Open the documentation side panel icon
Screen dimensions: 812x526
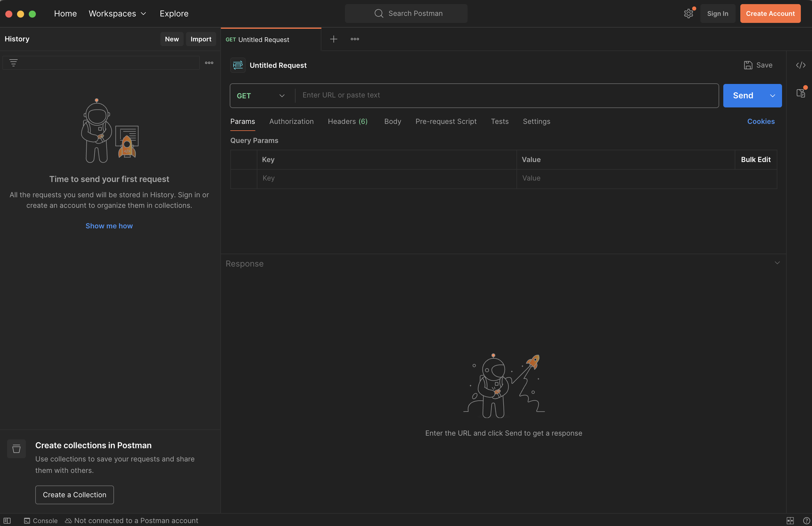(801, 93)
